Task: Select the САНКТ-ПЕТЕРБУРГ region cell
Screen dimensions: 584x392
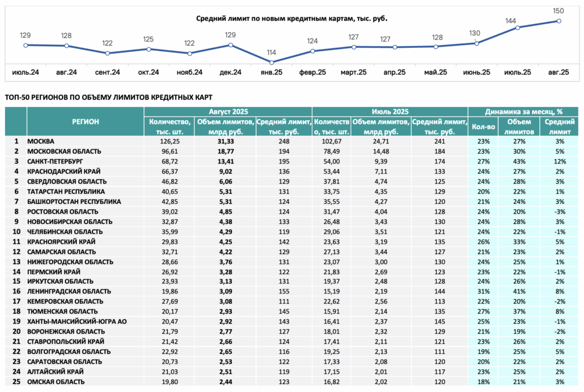Action: click(55, 161)
